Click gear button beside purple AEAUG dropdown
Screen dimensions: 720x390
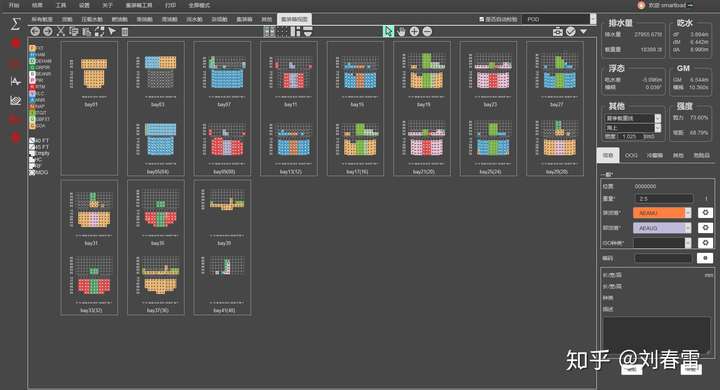(705, 228)
